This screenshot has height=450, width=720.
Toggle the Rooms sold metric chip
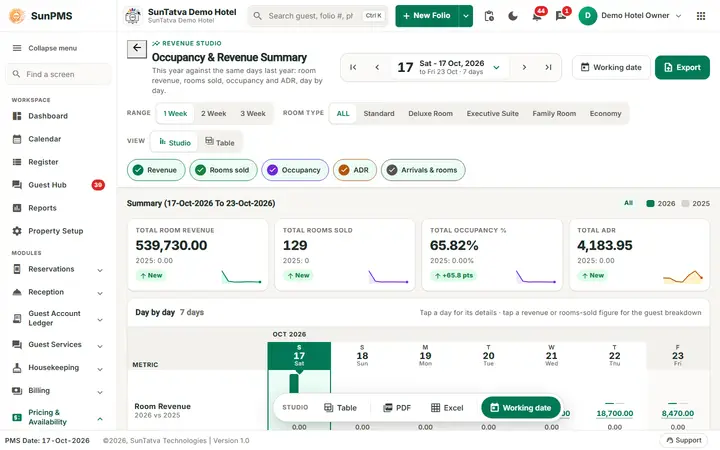click(223, 170)
